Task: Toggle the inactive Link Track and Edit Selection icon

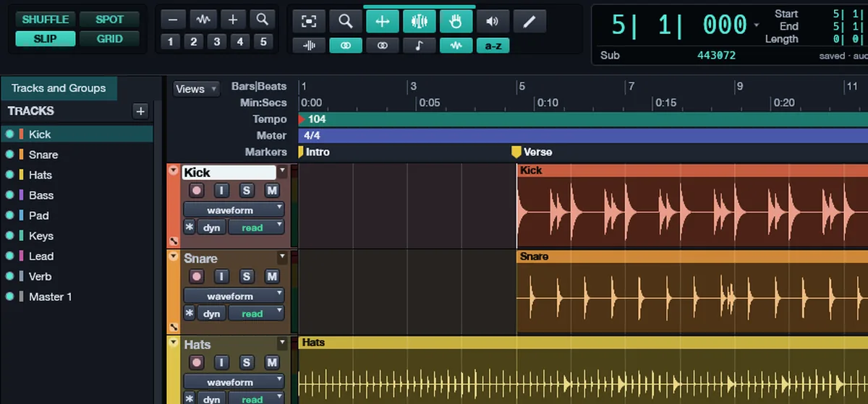Action: [383, 46]
